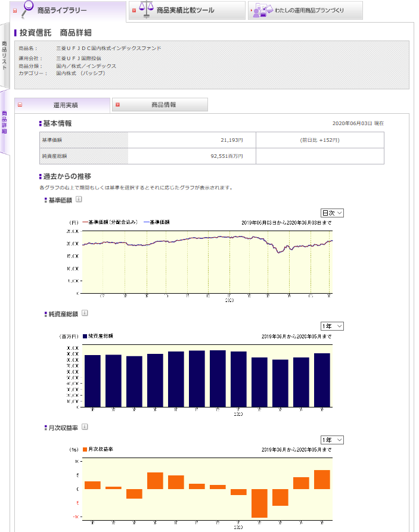The width and height of the screenshot is (419, 532).
Task: Click the small red icon on 運用実績 tab
Action: 20,105
